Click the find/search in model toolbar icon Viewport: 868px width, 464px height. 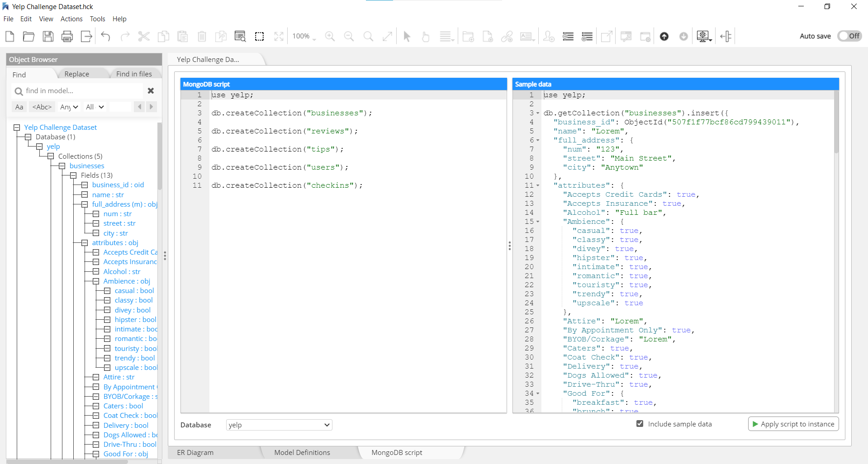240,36
